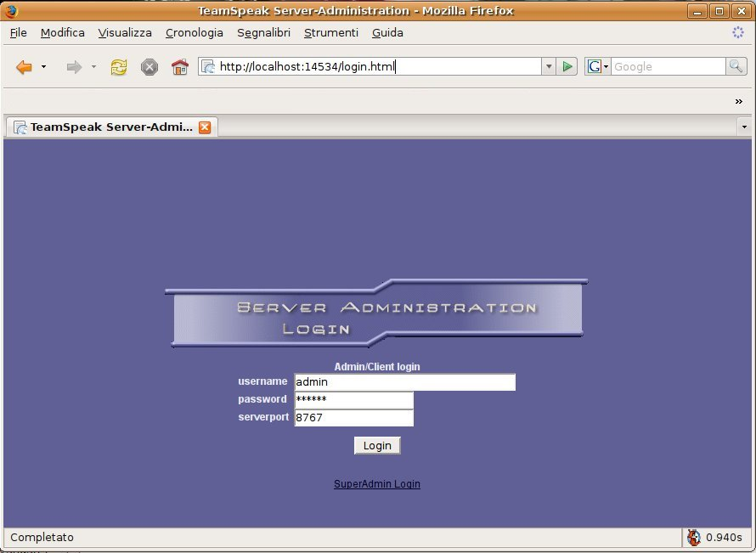The image size is (756, 553).
Task: Click the Firefox logo in the title bar
Action: 10,10
